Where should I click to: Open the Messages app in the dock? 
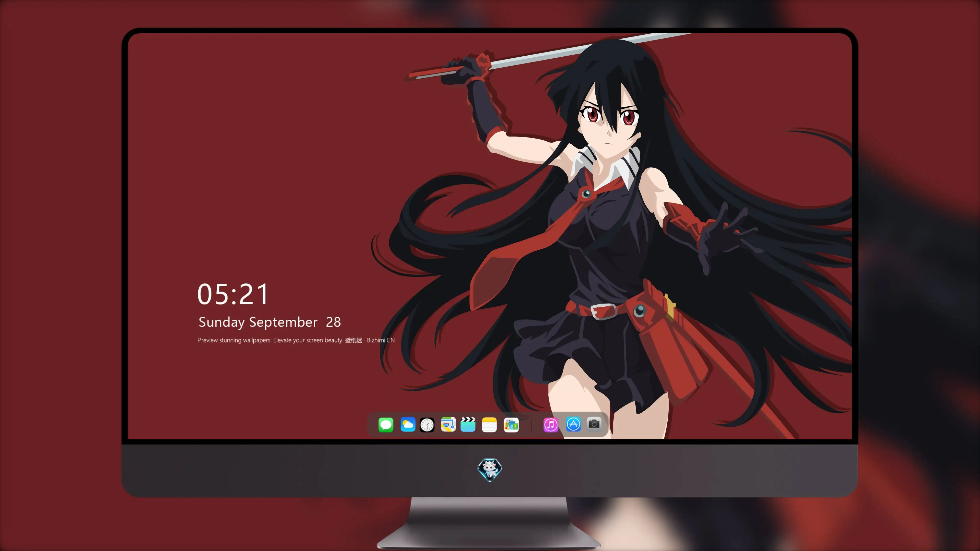pos(386,425)
